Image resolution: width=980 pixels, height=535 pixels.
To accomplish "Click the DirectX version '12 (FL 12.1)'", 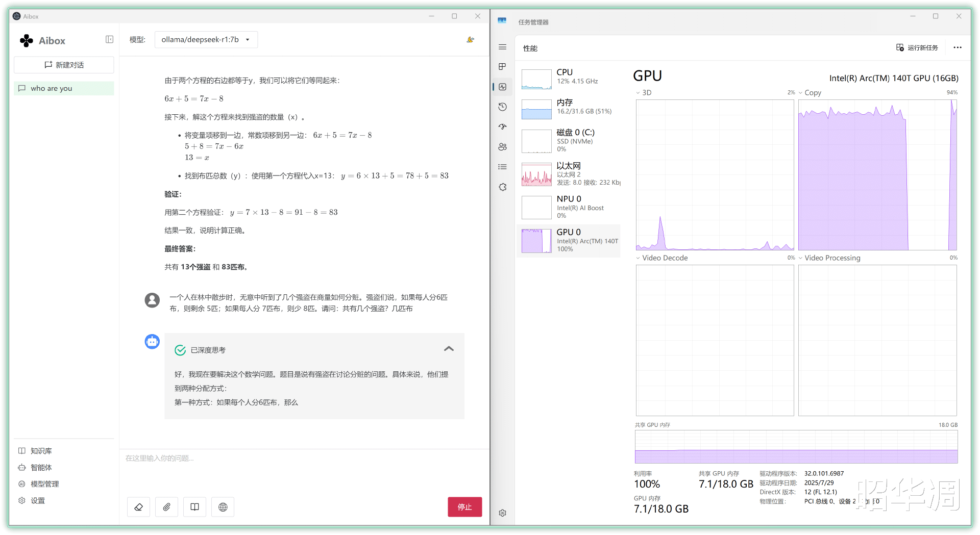I will click(820, 492).
